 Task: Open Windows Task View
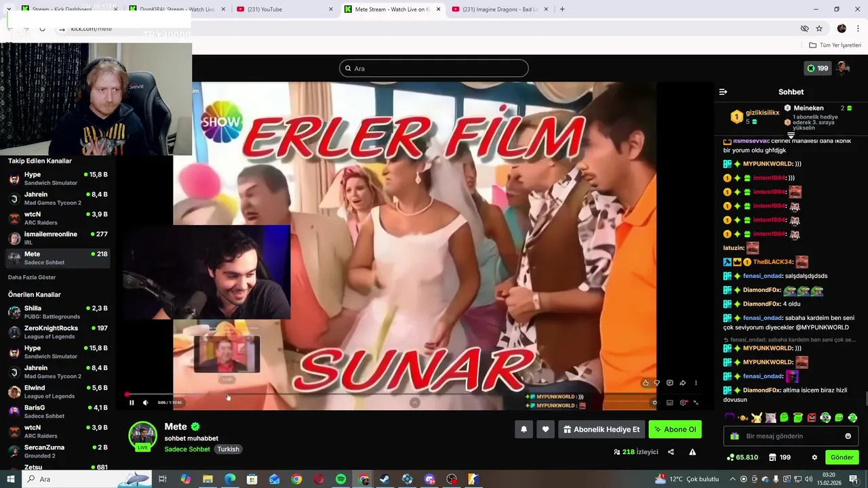[163, 479]
